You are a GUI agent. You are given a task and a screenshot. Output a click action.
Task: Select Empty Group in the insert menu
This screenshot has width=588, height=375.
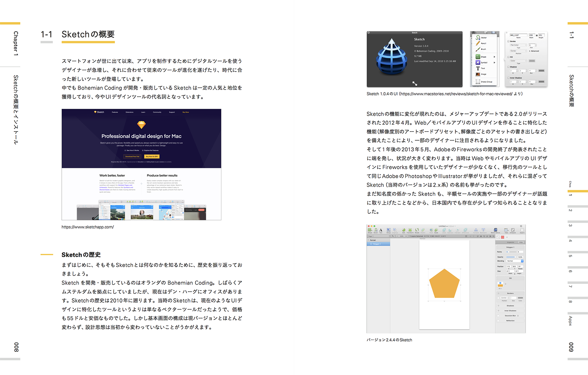(x=484, y=82)
